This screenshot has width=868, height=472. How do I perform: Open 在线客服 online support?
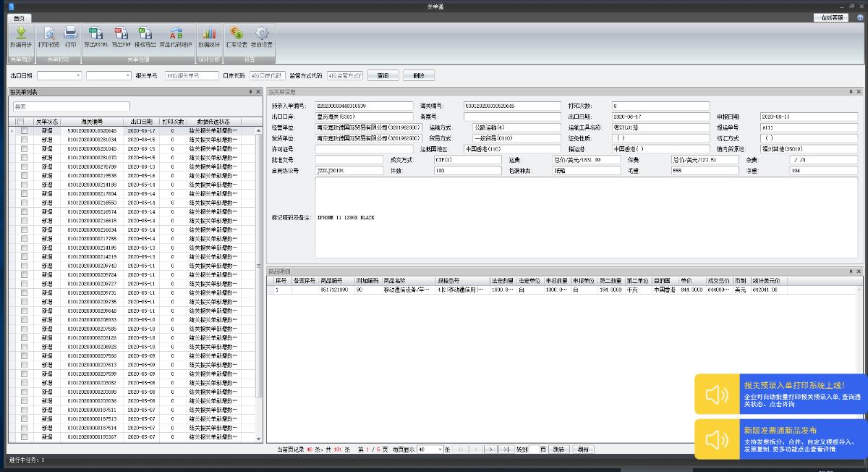point(831,17)
